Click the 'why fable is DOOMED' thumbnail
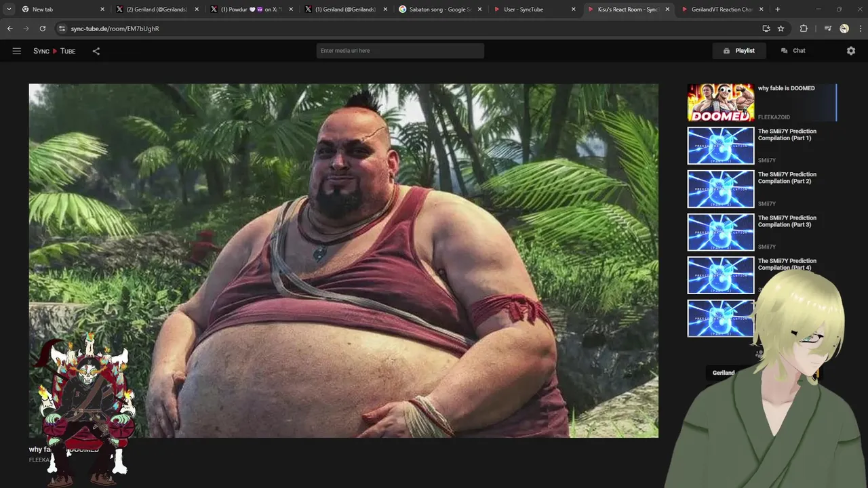The height and width of the screenshot is (488, 868). pyautogui.click(x=721, y=102)
